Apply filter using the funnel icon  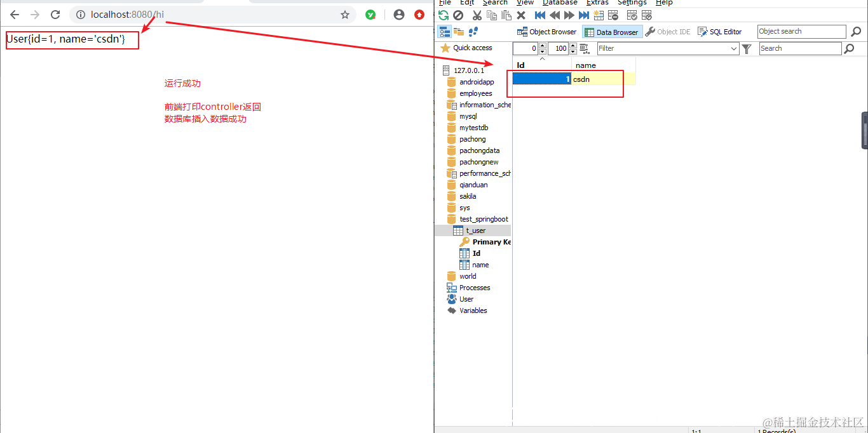click(x=747, y=49)
